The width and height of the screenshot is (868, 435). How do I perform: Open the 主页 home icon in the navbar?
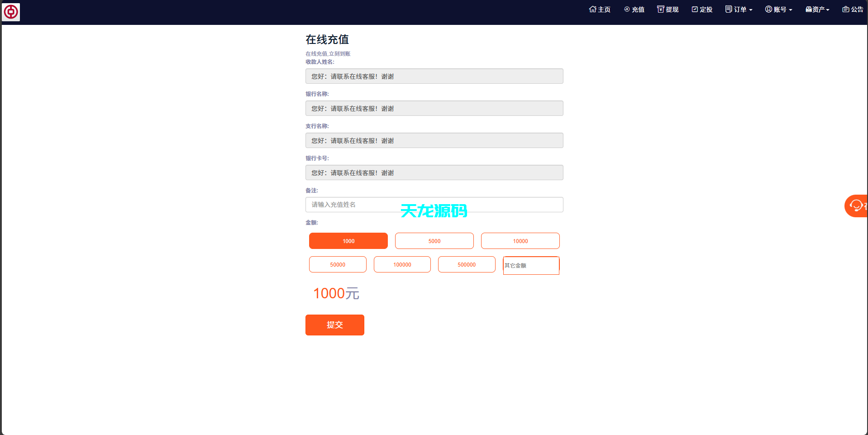[593, 9]
